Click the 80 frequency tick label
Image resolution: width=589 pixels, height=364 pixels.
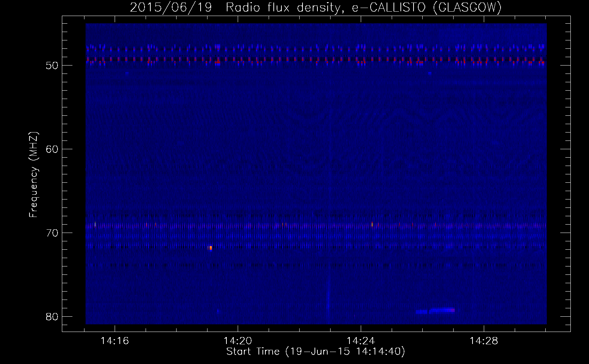(52, 317)
